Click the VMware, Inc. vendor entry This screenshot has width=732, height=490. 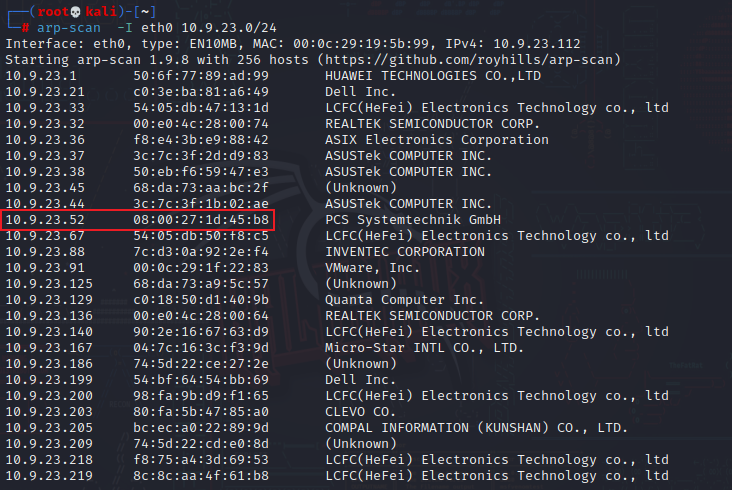(373, 268)
